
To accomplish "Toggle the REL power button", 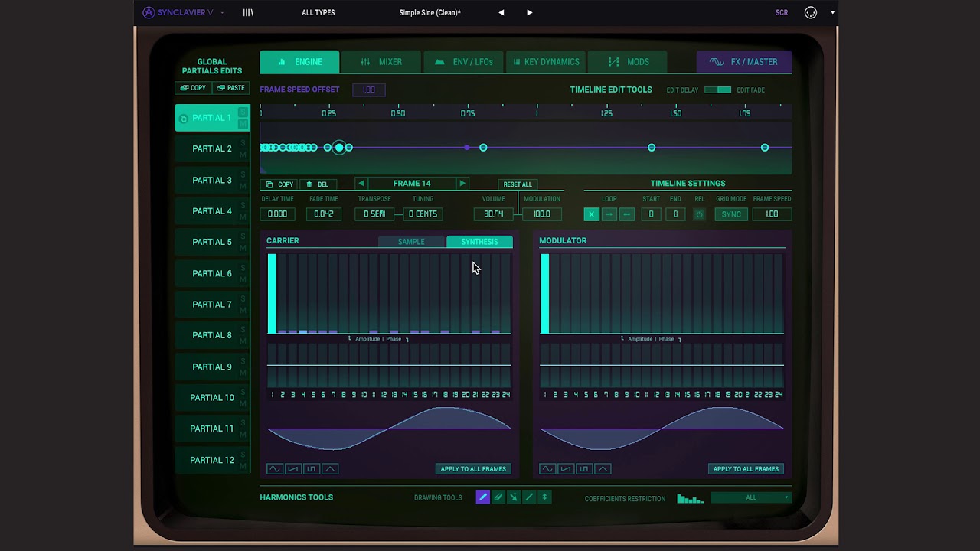I will click(x=699, y=214).
